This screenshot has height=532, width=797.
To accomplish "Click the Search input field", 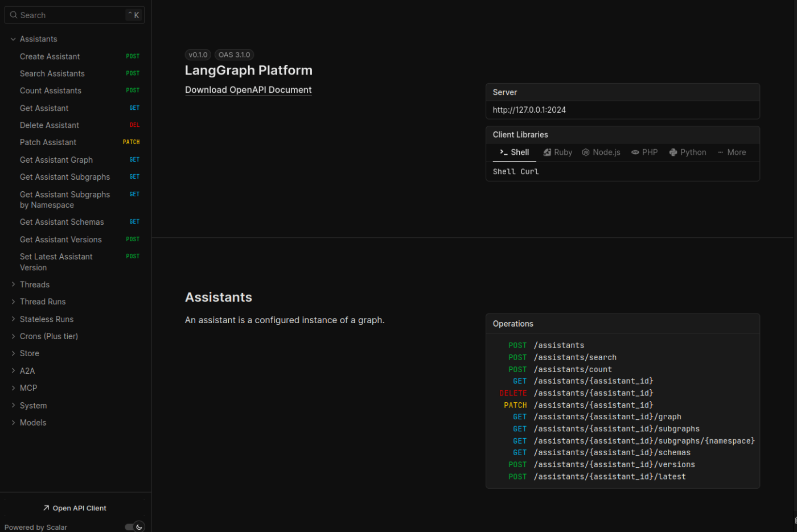I will 75,15.
